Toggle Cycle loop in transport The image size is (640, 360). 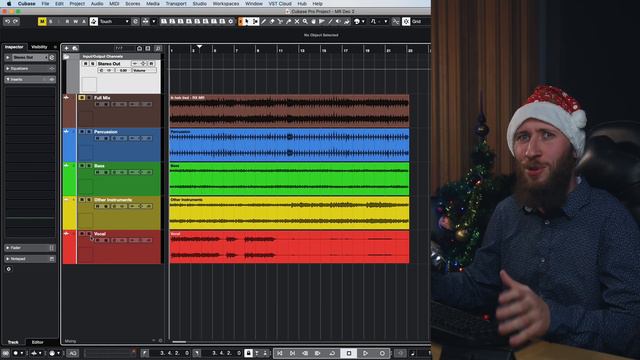332,353
